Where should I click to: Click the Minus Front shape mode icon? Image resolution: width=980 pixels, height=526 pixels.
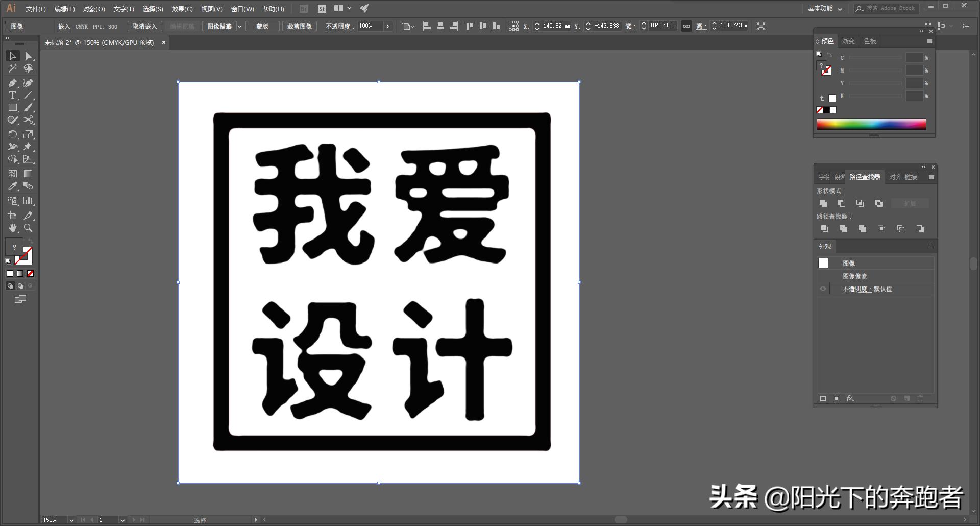842,203
